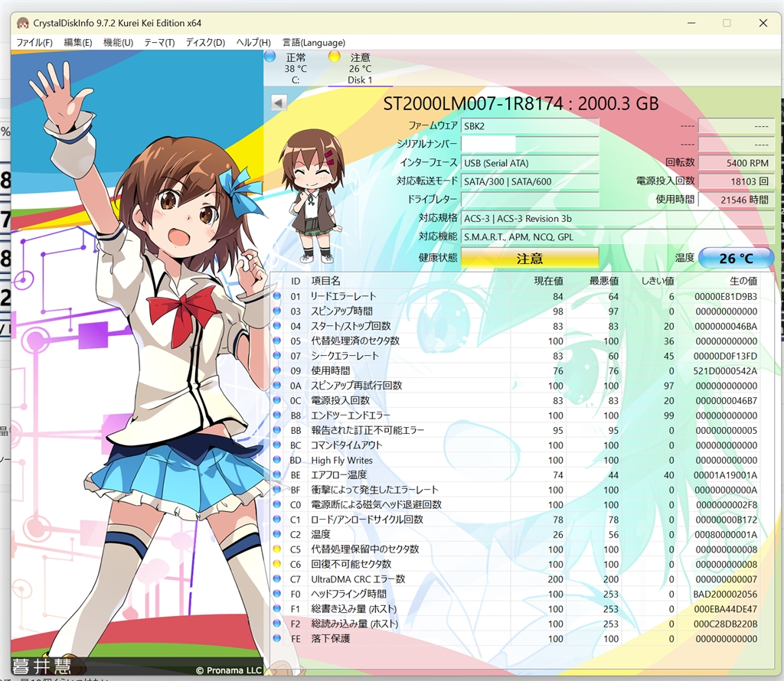This screenshot has width=784, height=681.
Task: Click status orb for C1 ロード/アンロードサイクル回数
Action: click(x=277, y=519)
